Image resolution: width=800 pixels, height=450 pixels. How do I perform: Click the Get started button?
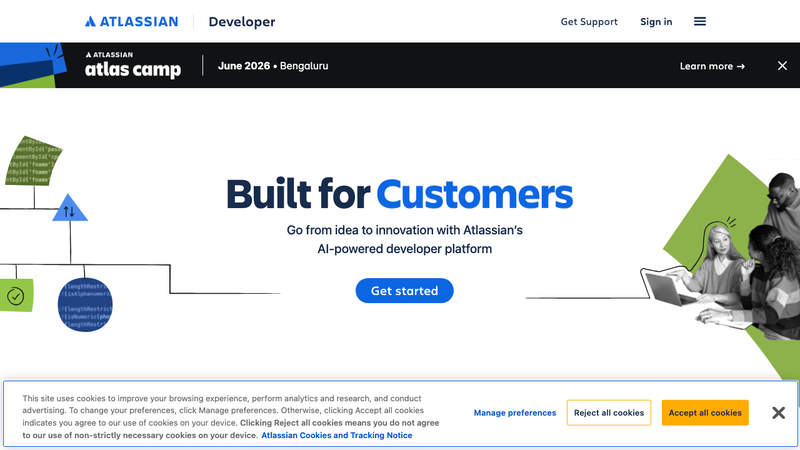(x=405, y=291)
